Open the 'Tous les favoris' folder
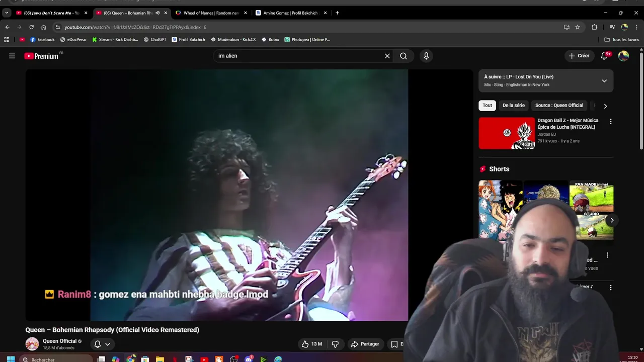 tap(622, 39)
